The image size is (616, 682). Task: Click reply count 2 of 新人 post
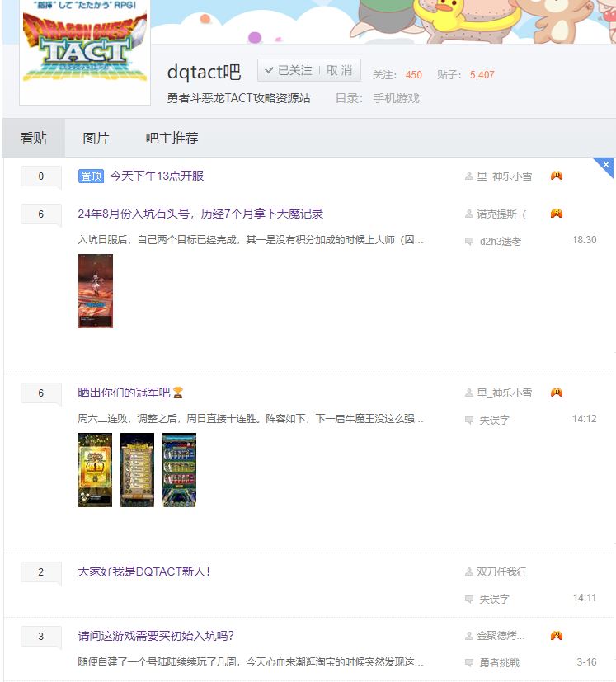coord(41,572)
